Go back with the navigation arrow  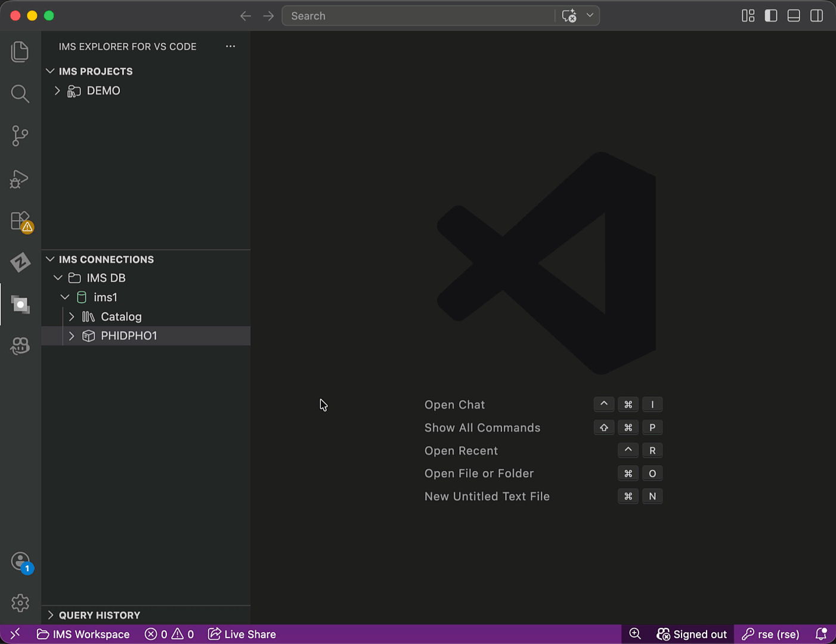pyautogui.click(x=246, y=16)
